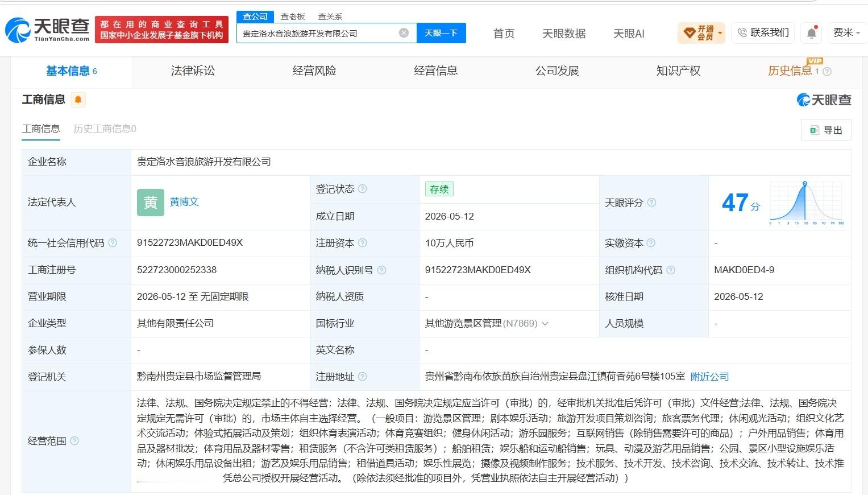The image size is (868, 495).
Task: Click the 存续 status tag
Action: pyautogui.click(x=439, y=189)
